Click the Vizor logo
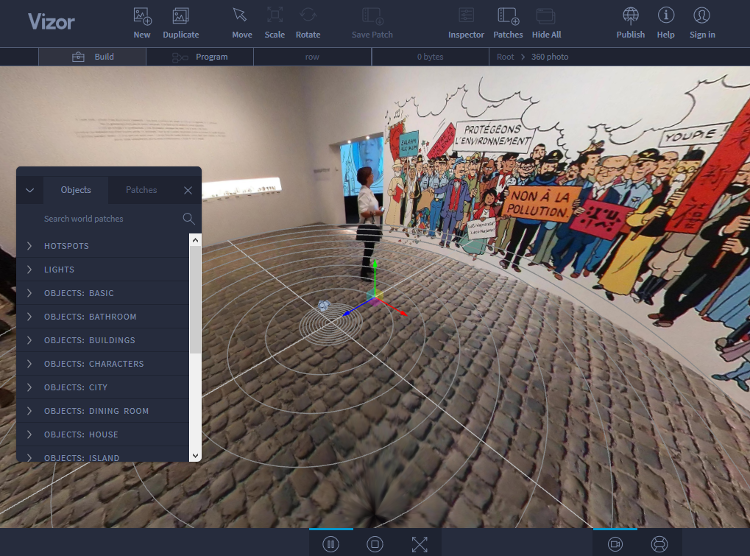Screen dimensions: 750x556 [51, 22]
